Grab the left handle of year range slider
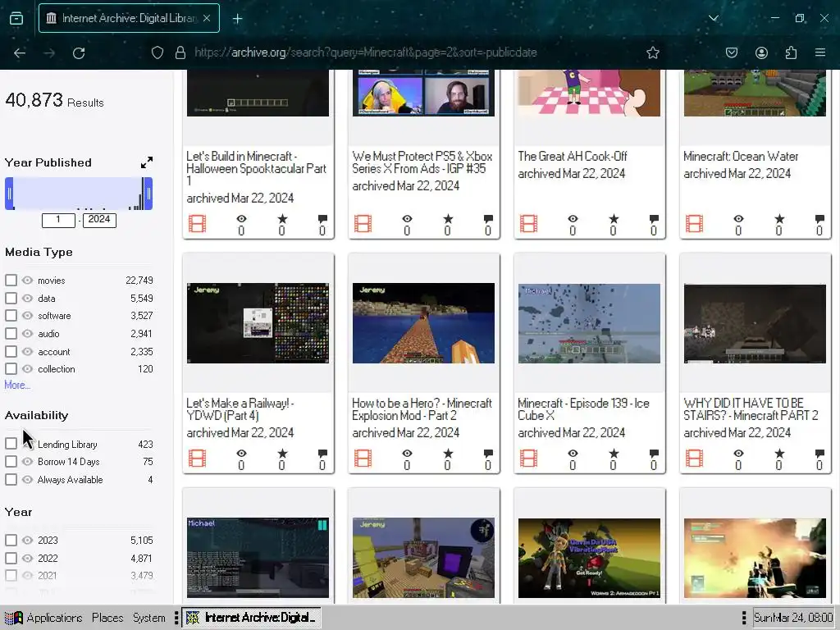 9,194
